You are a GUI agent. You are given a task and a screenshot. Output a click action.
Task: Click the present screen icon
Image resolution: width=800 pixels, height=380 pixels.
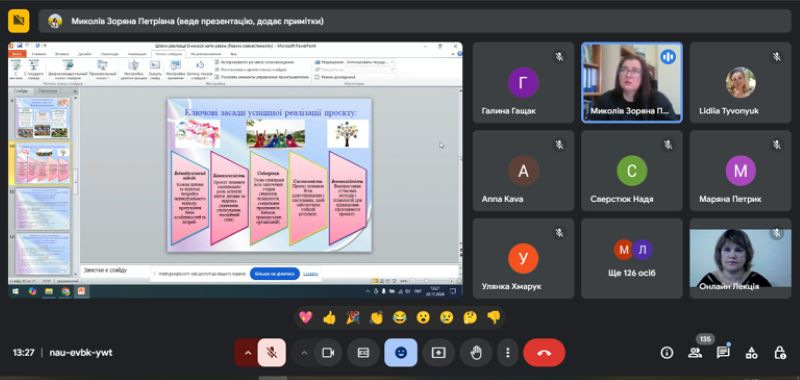point(439,352)
